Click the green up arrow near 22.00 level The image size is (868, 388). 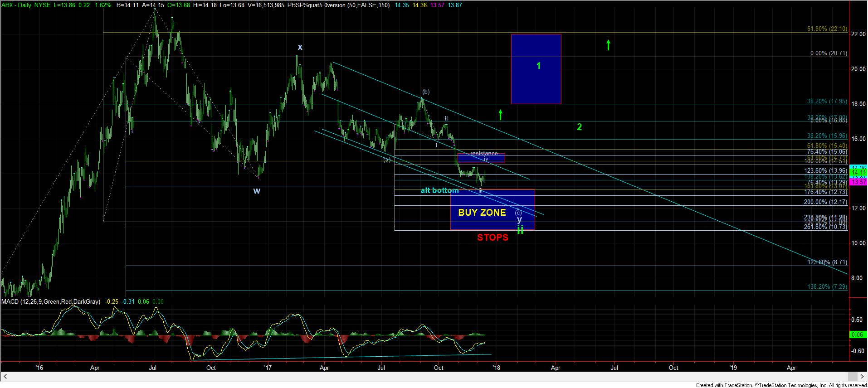608,44
